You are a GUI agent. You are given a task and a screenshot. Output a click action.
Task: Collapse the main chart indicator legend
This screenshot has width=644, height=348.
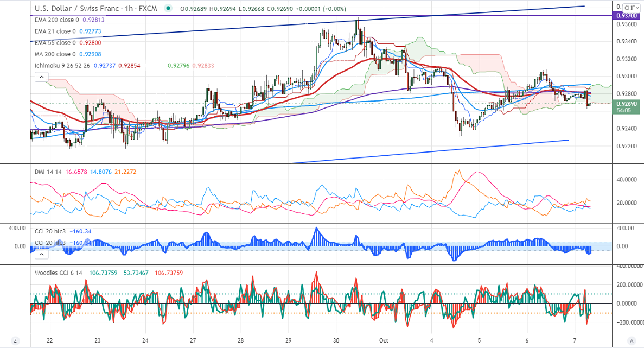point(41,77)
